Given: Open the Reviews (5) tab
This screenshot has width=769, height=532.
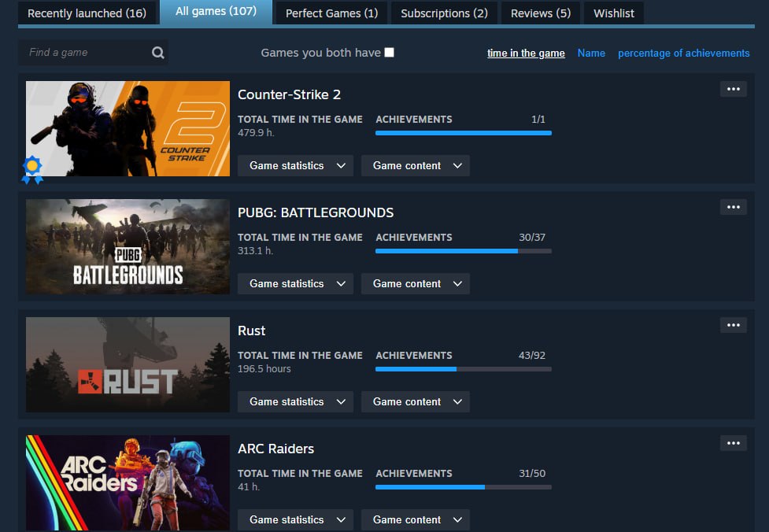Looking at the screenshot, I should coord(541,13).
